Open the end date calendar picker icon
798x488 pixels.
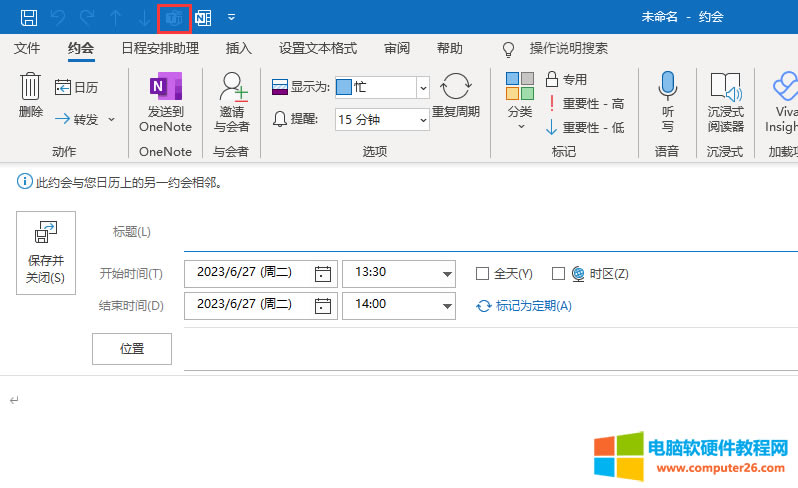pyautogui.click(x=323, y=306)
